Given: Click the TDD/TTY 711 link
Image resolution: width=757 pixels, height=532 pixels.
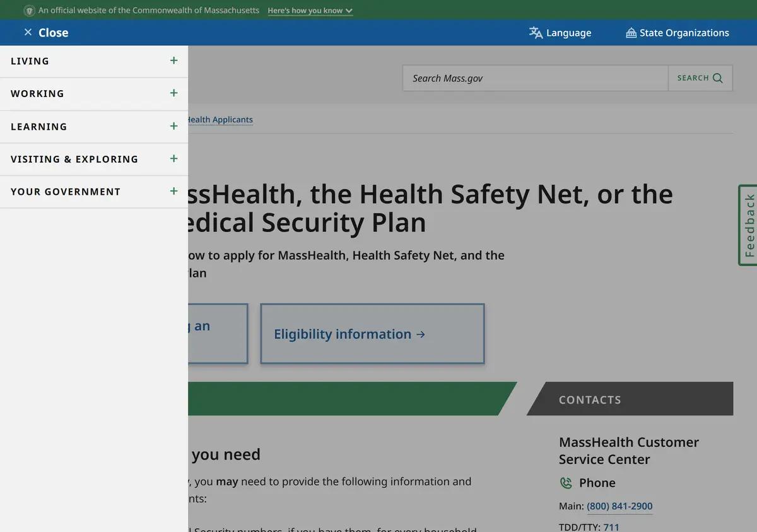Looking at the screenshot, I should (611, 527).
